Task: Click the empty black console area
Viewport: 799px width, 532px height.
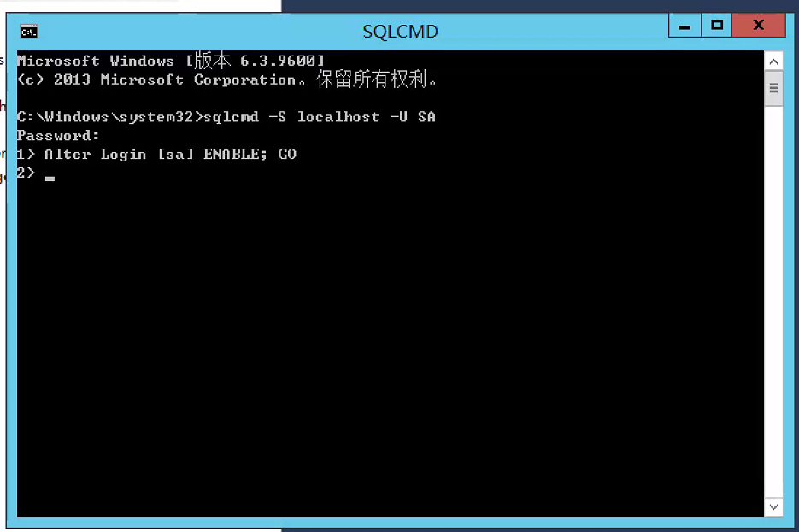Action: [x=390, y=346]
